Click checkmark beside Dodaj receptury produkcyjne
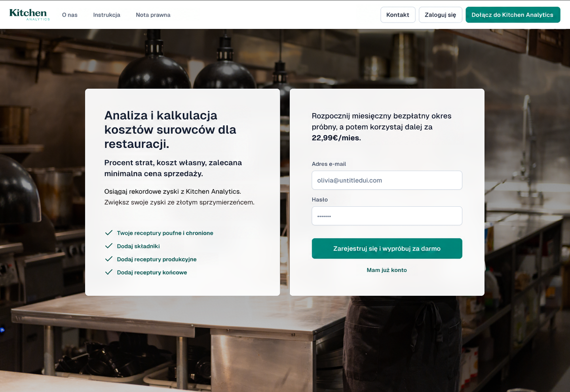 pos(108,259)
